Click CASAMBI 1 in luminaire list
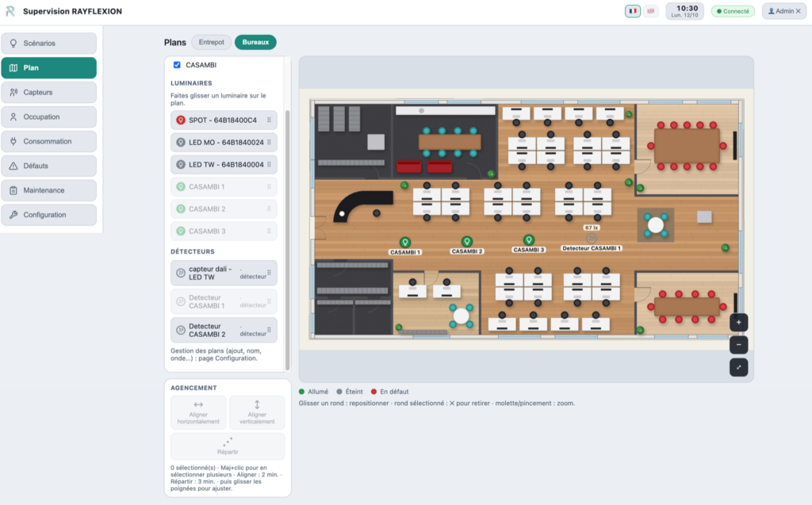 (x=224, y=187)
